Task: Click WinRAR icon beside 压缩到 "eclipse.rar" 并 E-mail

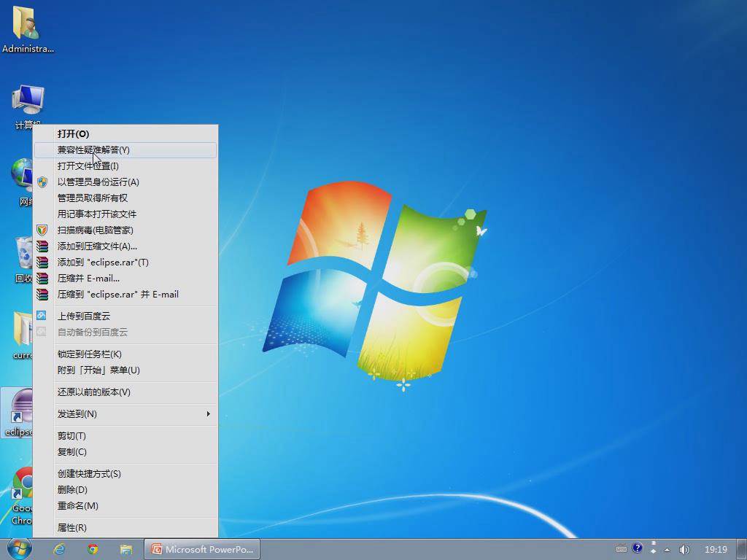Action: click(x=42, y=295)
